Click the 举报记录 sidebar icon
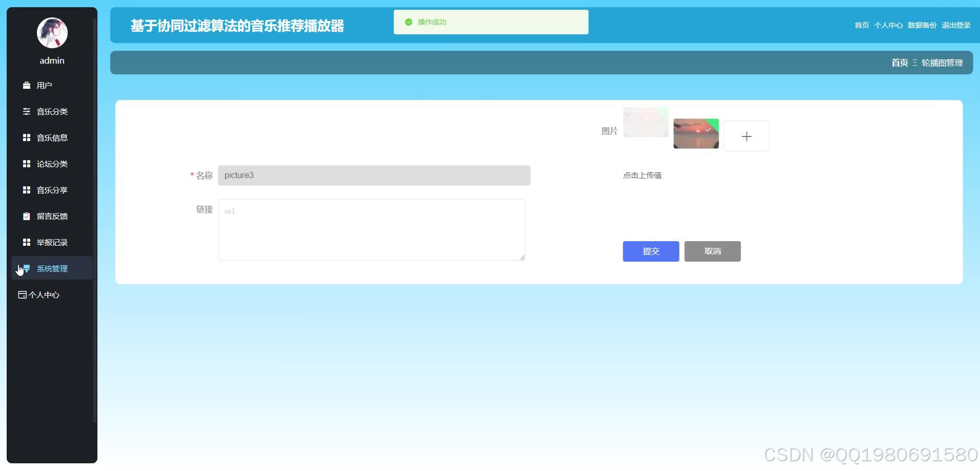Screen dimensions: 980x471 26,242
